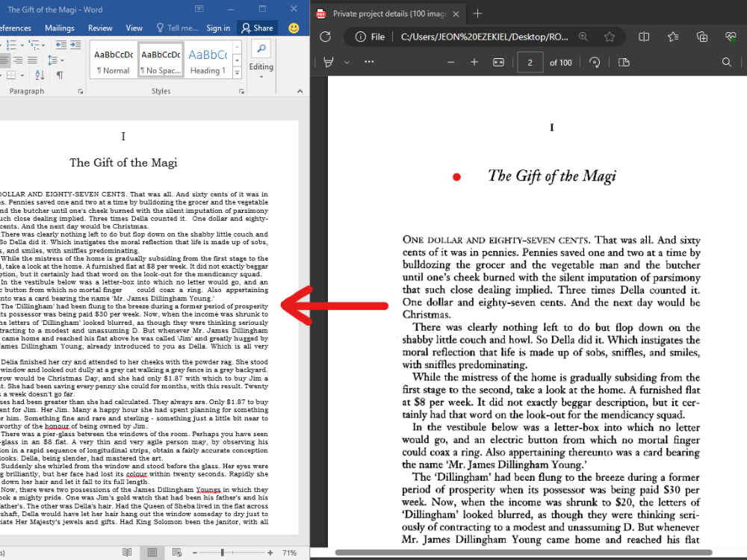Open the References ribbon tab
The width and height of the screenshot is (747, 560).
click(x=16, y=28)
